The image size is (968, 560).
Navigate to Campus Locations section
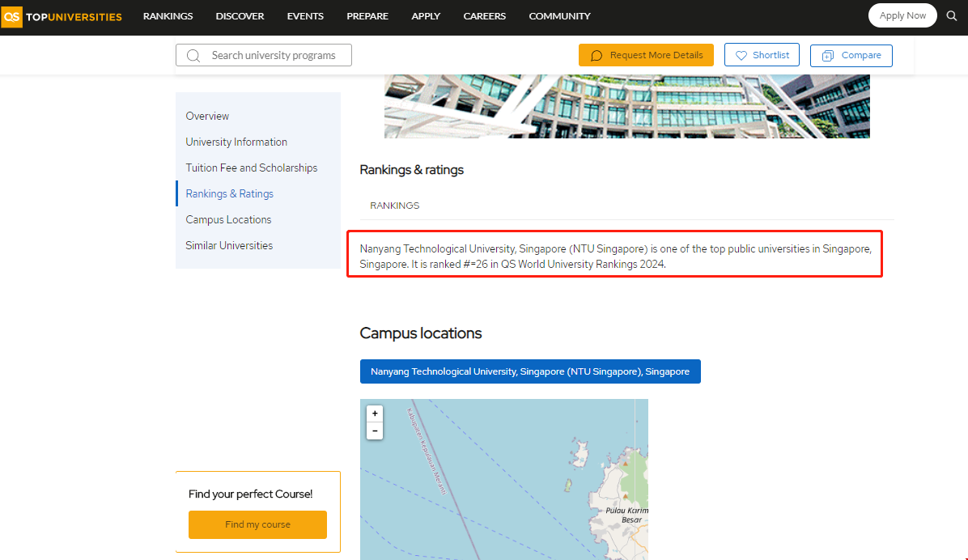click(x=228, y=219)
